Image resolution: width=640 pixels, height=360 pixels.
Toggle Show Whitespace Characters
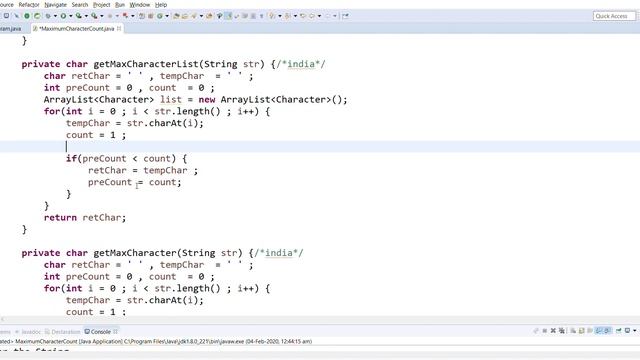pyautogui.click(x=253, y=16)
